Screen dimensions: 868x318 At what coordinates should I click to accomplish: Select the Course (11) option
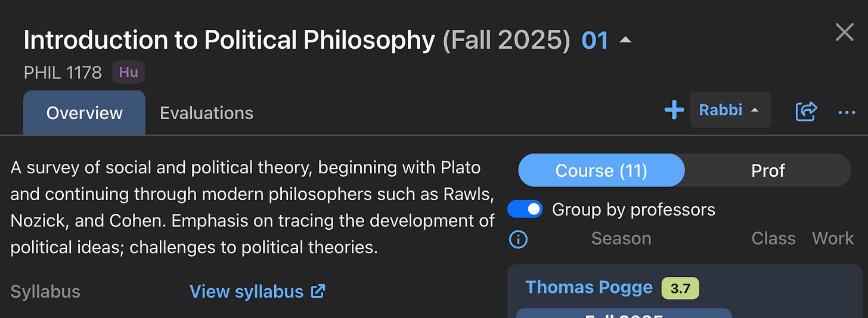[x=601, y=171]
